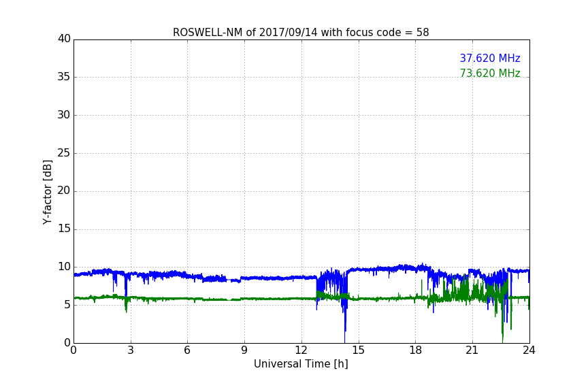
Task: Click the x-axis tick label '15'
Action: (359, 350)
